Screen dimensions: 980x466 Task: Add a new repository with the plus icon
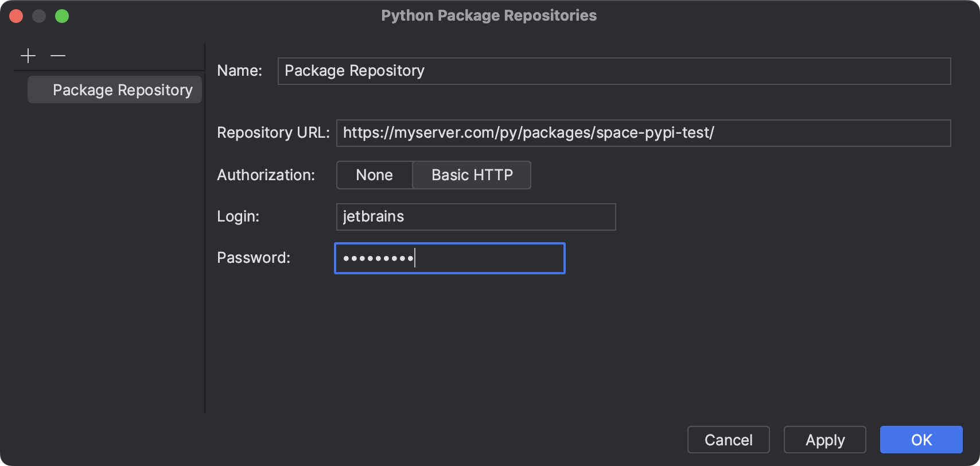[x=28, y=56]
